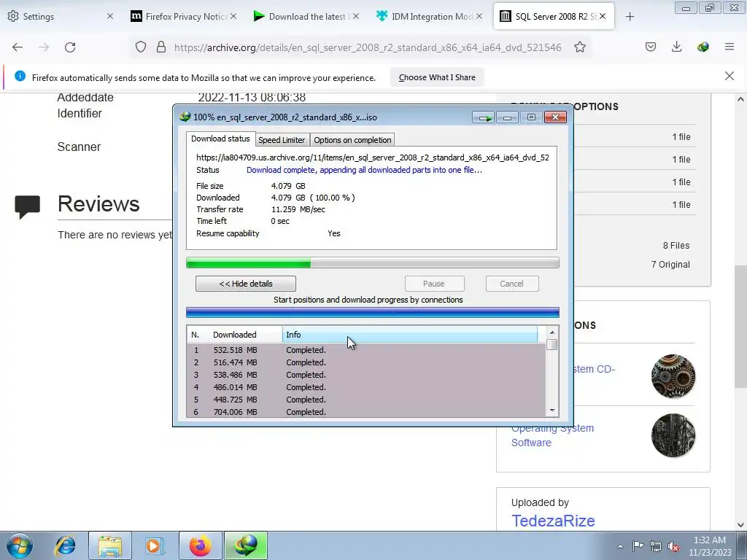Open the tracking protection shield icon
Image resolution: width=747 pixels, height=560 pixels.
tap(141, 47)
